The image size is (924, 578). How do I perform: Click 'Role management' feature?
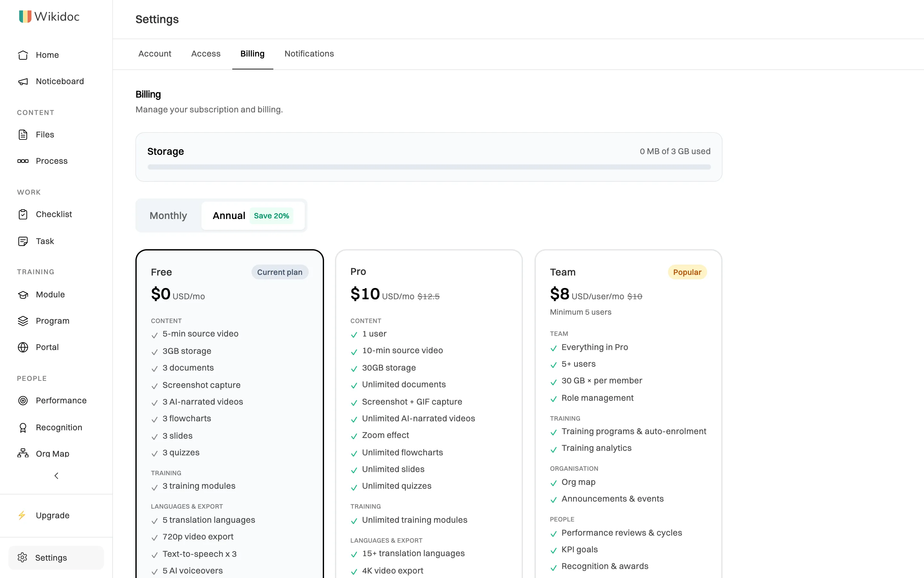point(597,398)
